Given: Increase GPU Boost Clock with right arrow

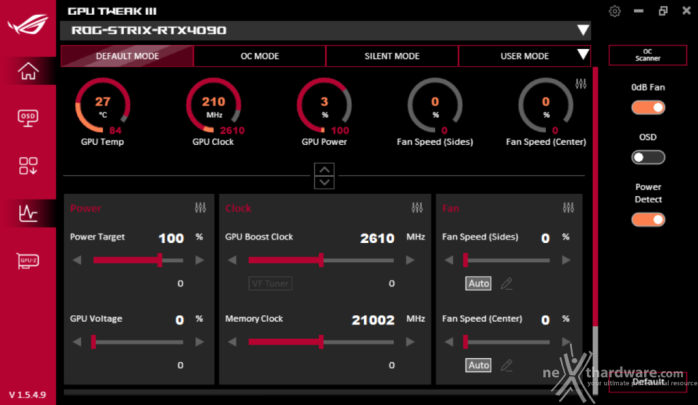Looking at the screenshot, I should (x=410, y=260).
